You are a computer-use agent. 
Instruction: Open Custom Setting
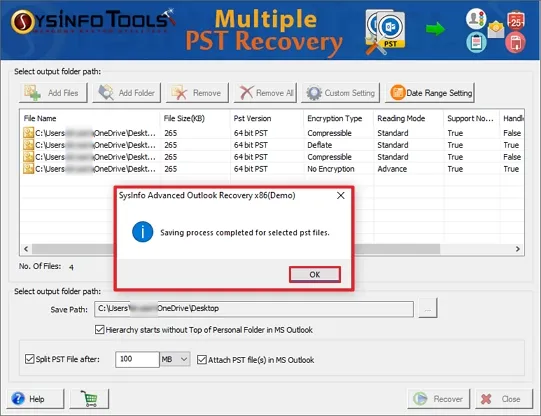tap(341, 93)
